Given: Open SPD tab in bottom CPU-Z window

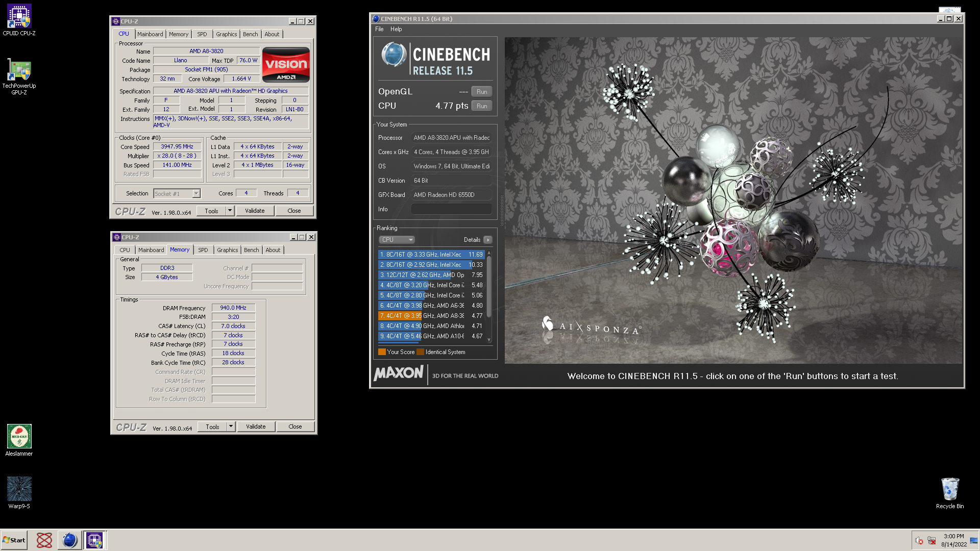Looking at the screenshot, I should pyautogui.click(x=203, y=250).
